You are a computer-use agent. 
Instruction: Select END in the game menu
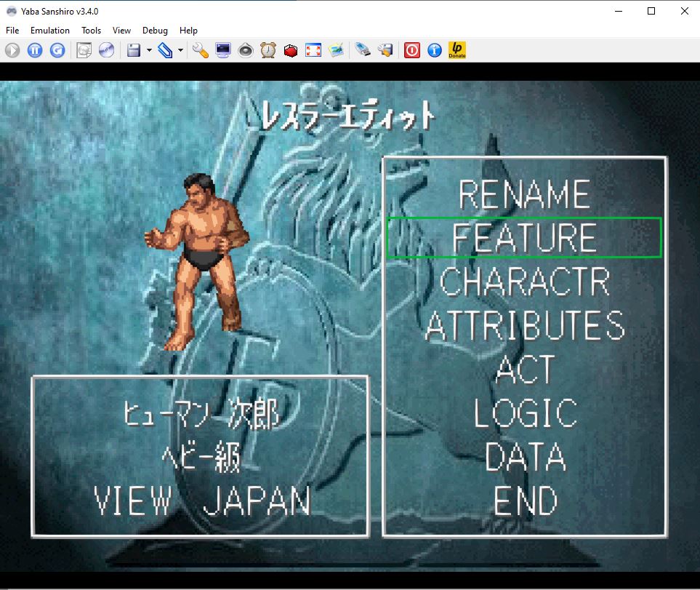(x=526, y=501)
